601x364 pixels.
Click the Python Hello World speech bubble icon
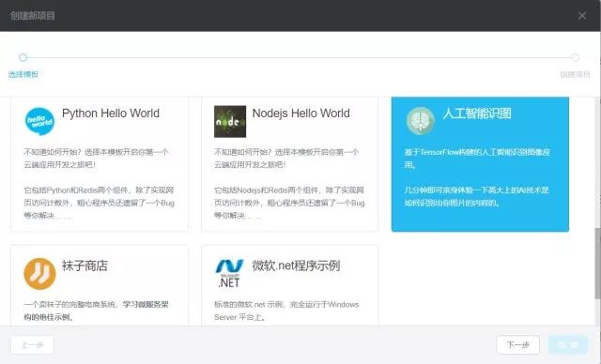tap(39, 121)
